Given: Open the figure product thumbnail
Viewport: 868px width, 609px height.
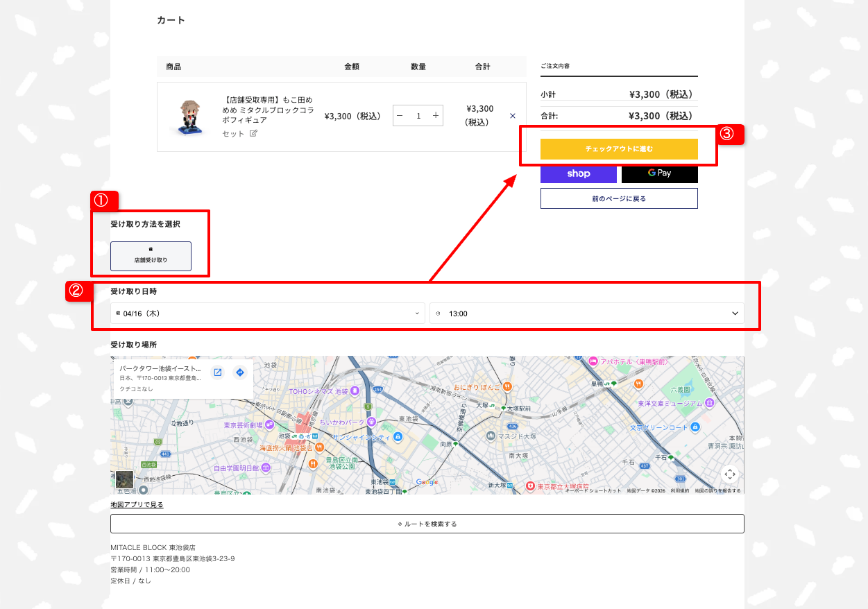Looking at the screenshot, I should [189, 117].
